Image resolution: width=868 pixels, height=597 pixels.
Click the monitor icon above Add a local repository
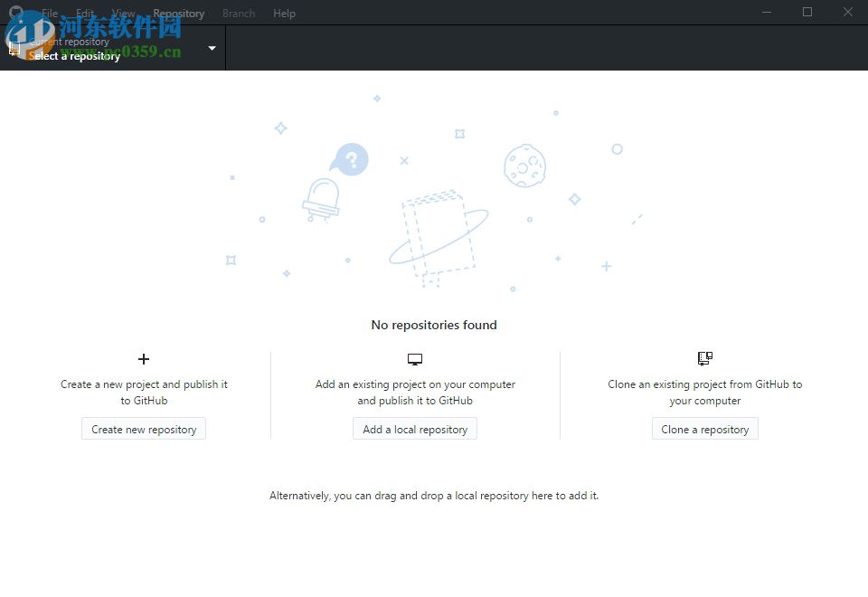click(415, 358)
